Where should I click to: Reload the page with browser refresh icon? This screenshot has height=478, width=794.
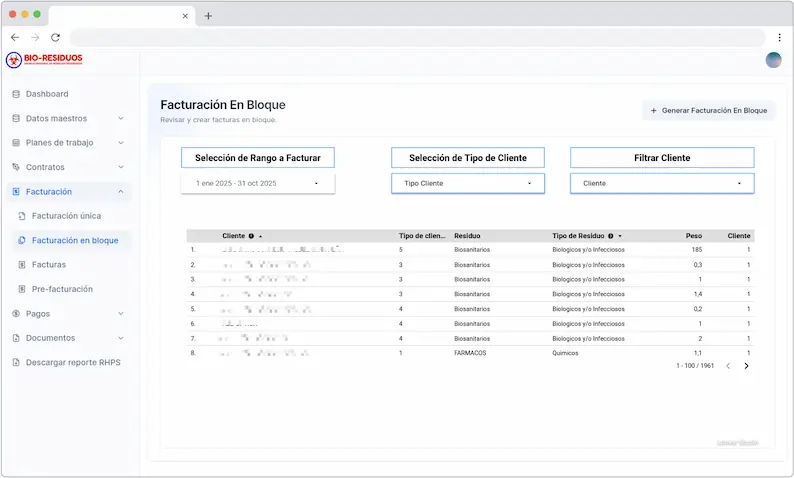pyautogui.click(x=56, y=37)
